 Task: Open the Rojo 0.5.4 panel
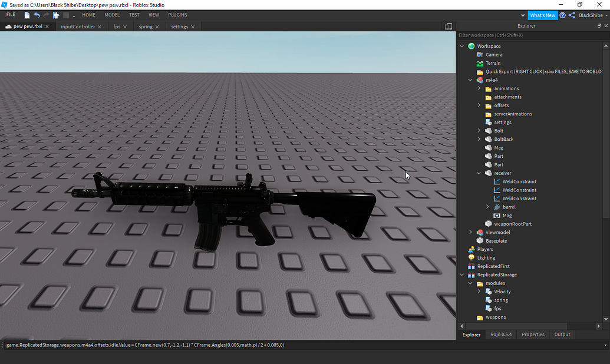(501, 334)
